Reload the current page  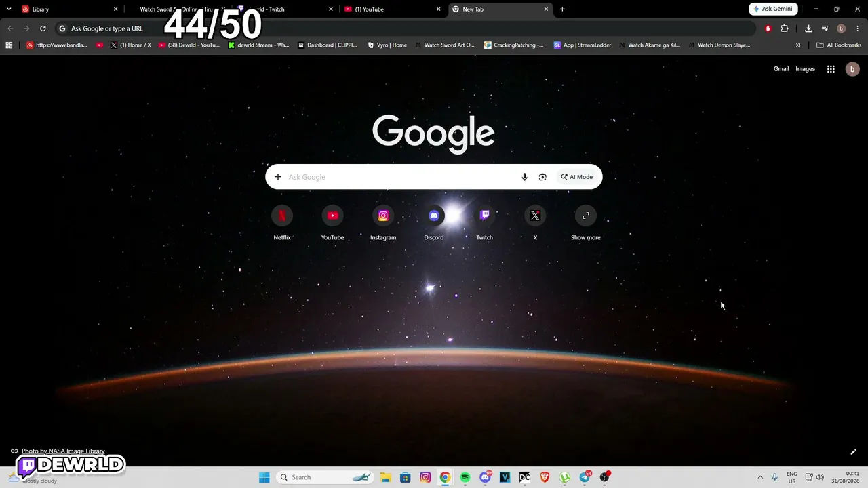[43, 28]
